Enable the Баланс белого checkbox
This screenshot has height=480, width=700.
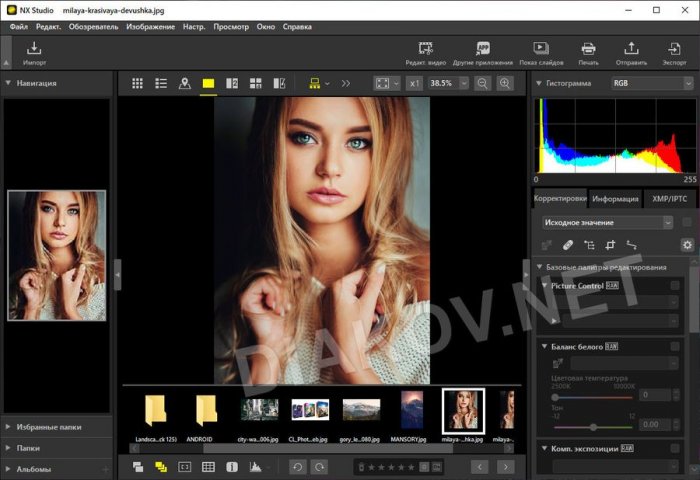pos(676,346)
